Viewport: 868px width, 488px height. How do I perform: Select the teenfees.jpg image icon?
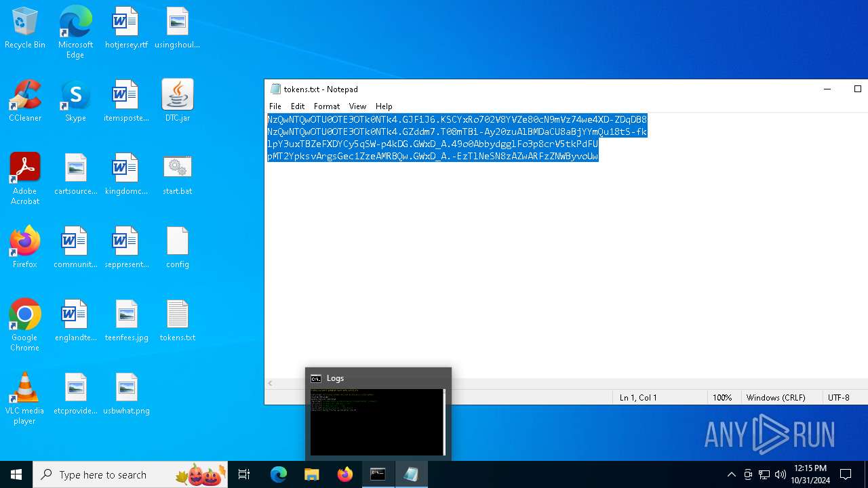coord(126,321)
